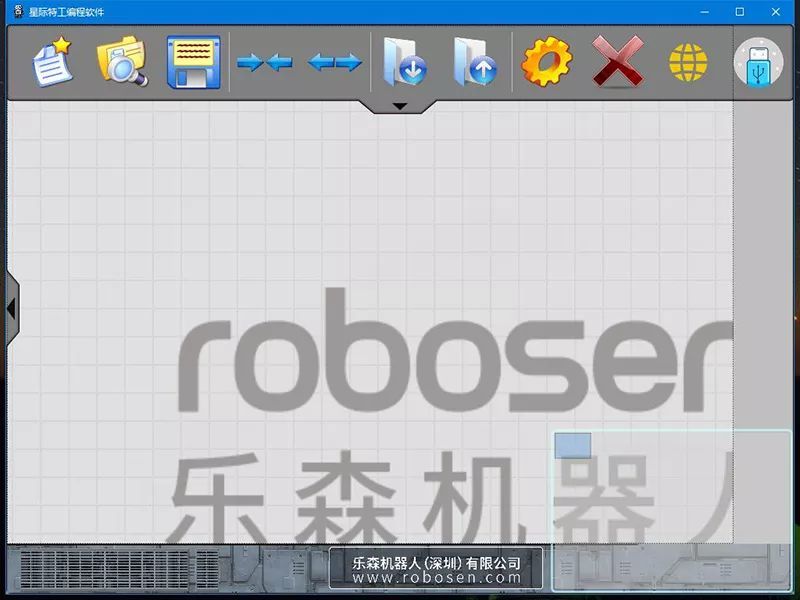
Task: Click the round USB connection icon
Action: [759, 62]
